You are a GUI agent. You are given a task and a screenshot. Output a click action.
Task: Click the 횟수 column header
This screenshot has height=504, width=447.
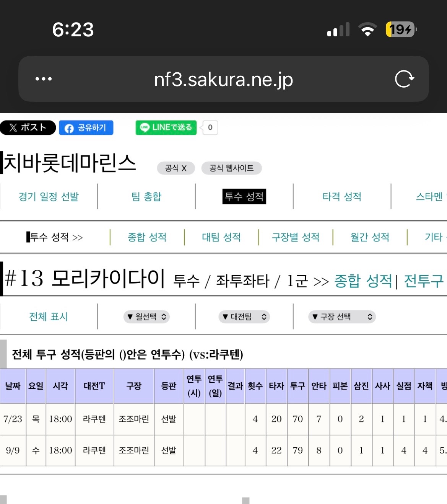[x=255, y=386]
